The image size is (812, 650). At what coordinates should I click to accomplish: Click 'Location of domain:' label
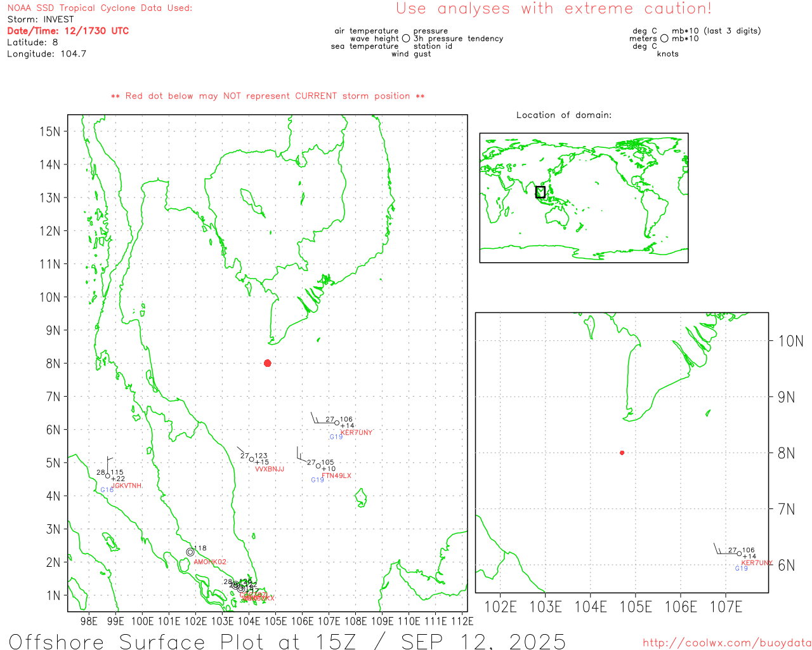[564, 115]
